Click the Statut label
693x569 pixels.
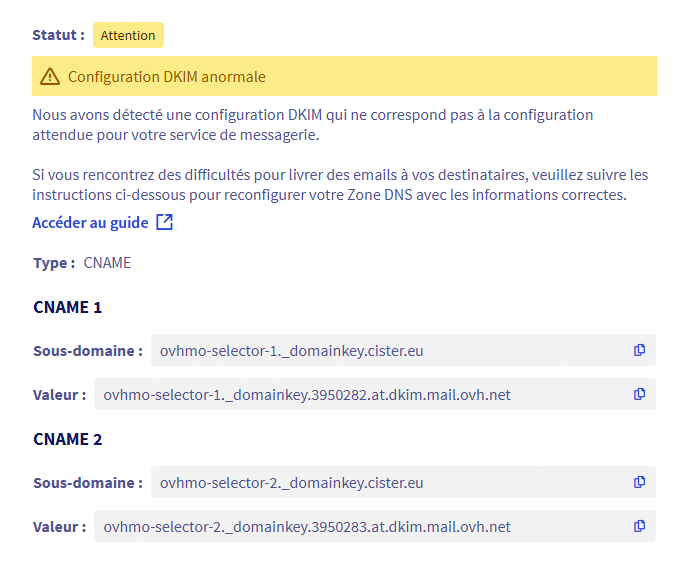coord(58,35)
